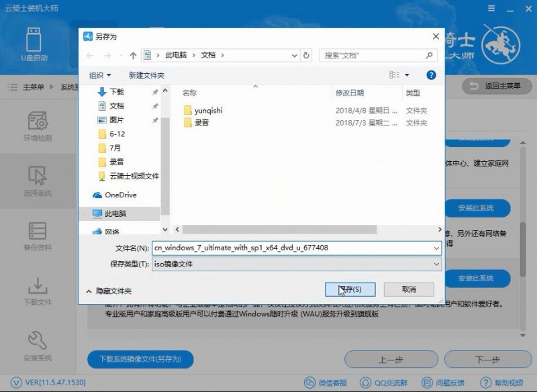Screen dimensions: 537x392
Task: Select 安装系统 in the left sidebar
Action: [38, 346]
